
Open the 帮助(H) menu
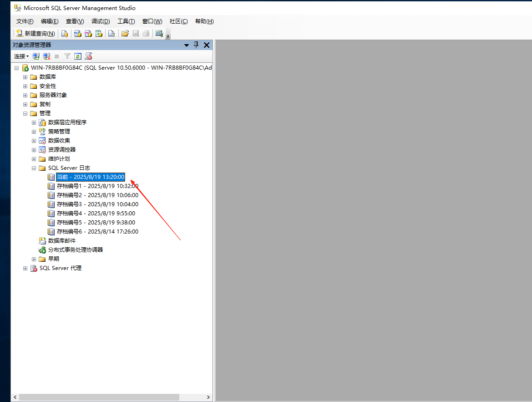tap(204, 21)
